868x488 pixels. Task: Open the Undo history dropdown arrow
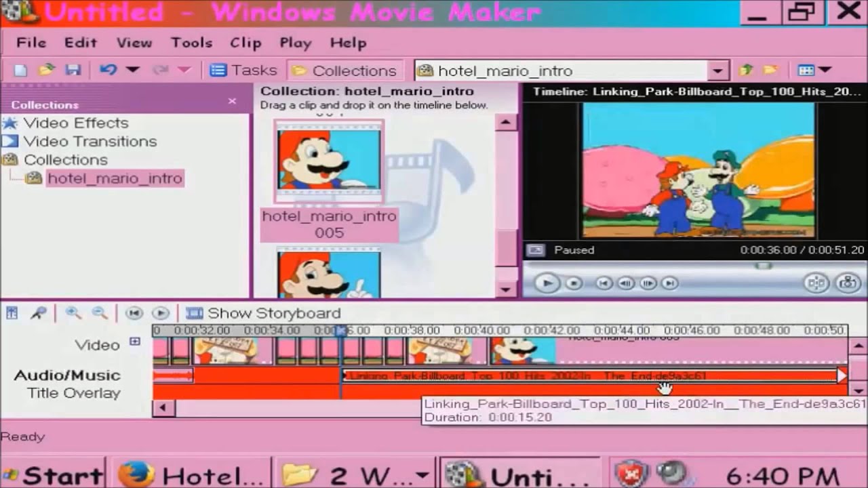pos(132,70)
